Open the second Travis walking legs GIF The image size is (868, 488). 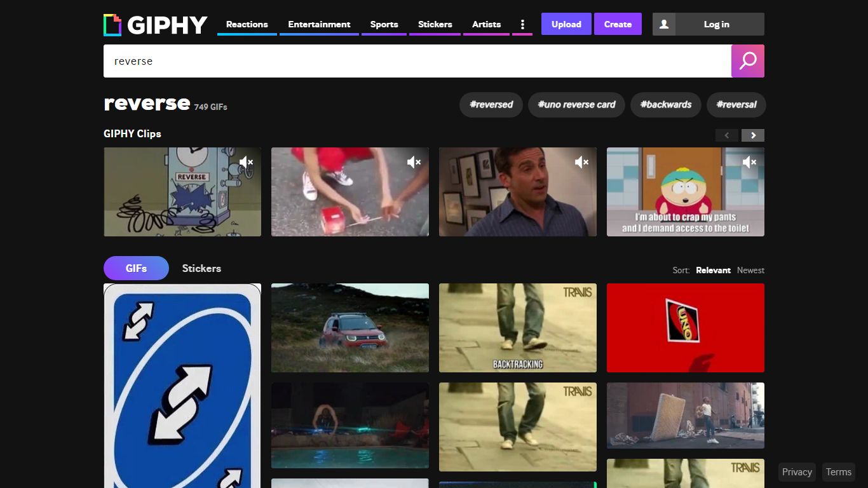point(518,427)
